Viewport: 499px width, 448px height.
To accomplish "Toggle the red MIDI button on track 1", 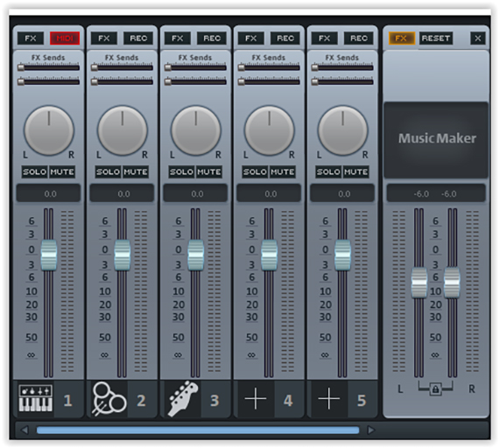I will pos(65,38).
